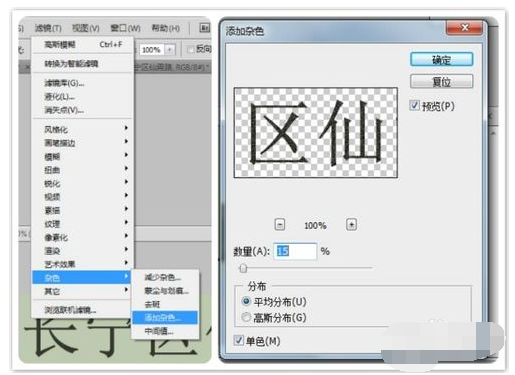Choose 添加杂色... in the submenu
Viewport: 515px width, 375px height.
coord(165,317)
